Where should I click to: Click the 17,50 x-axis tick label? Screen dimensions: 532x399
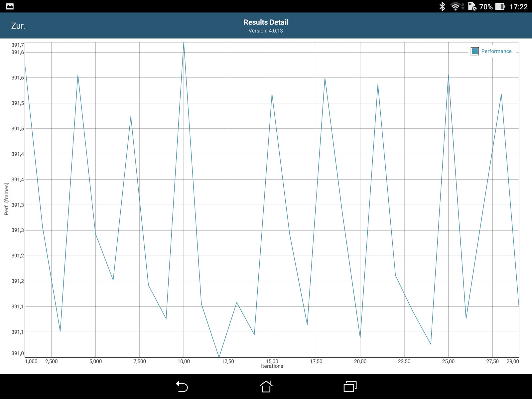[x=316, y=361]
